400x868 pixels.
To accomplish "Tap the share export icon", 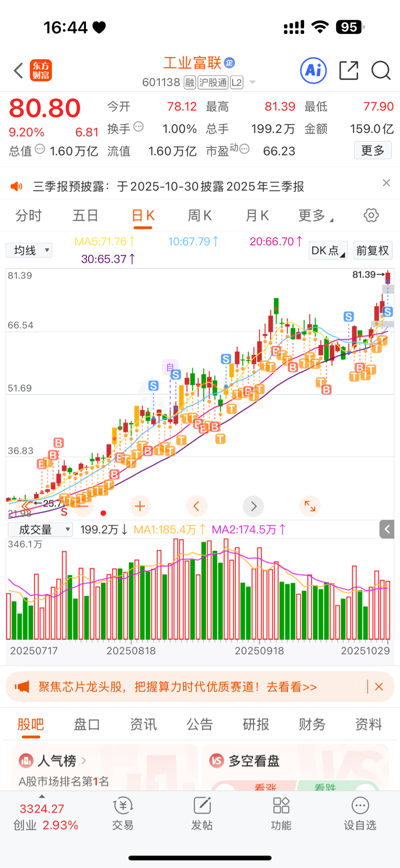I will [348, 70].
